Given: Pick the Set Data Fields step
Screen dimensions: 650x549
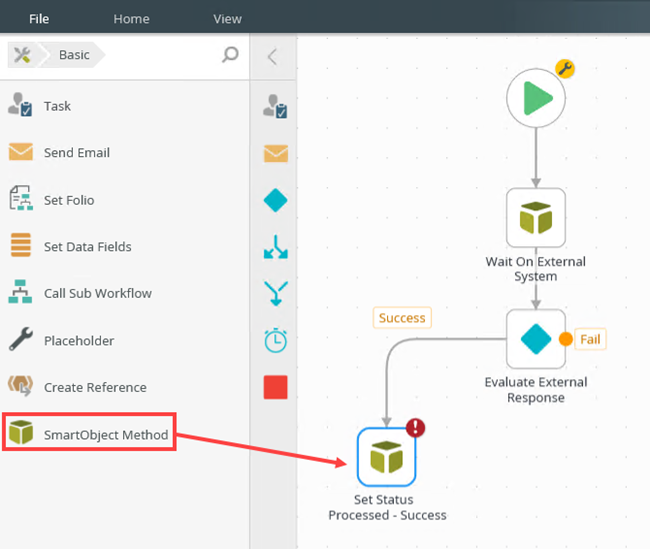Looking at the screenshot, I should [87, 247].
